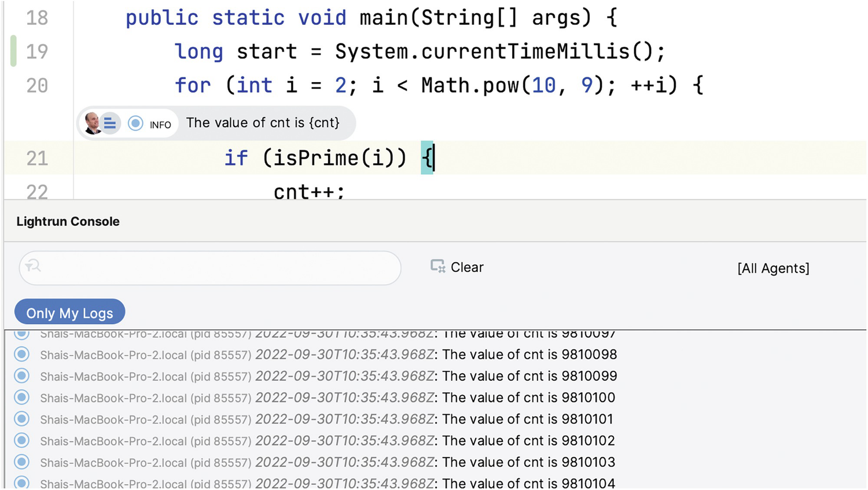Open the 'The value of cnt is {cnt}' log
This screenshot has height=490, width=868.
coord(262,123)
